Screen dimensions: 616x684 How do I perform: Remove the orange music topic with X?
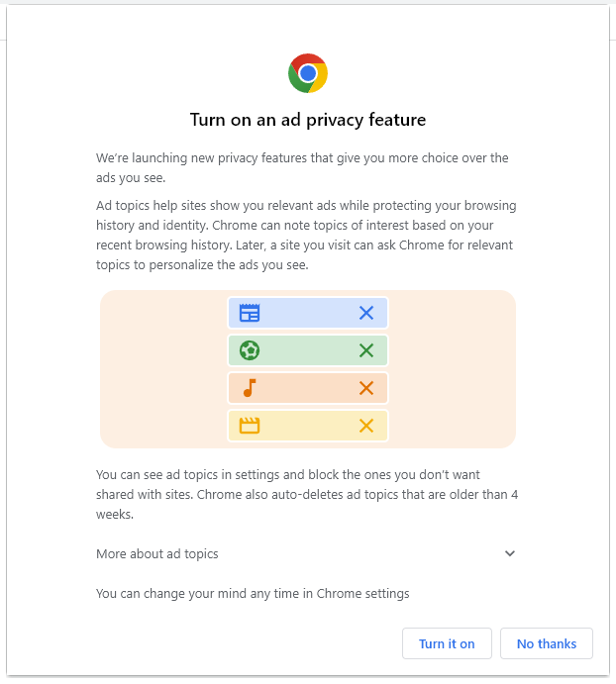pos(366,388)
